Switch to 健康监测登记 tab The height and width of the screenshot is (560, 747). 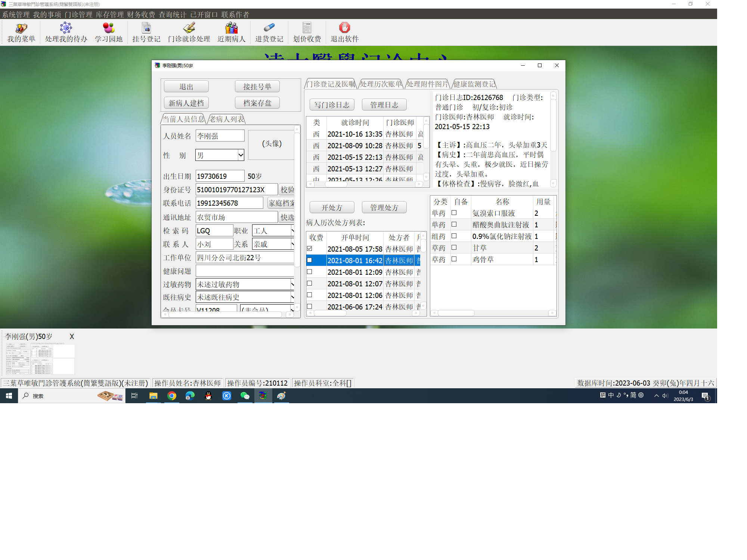pyautogui.click(x=474, y=84)
